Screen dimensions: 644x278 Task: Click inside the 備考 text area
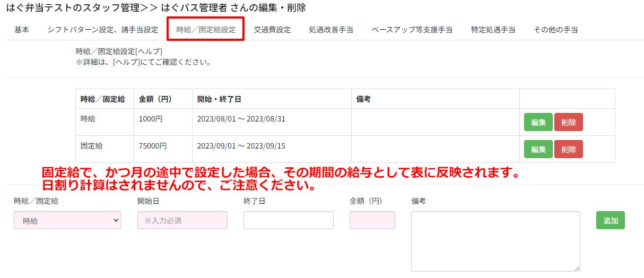(495, 241)
